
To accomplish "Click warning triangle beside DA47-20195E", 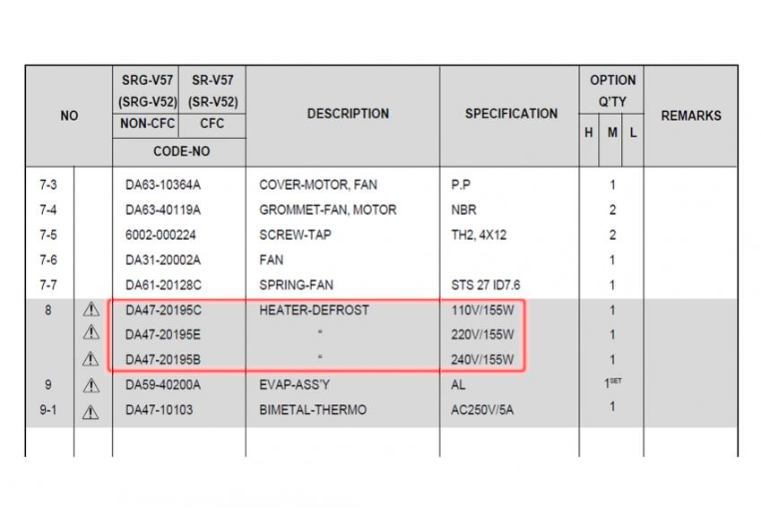I will [x=91, y=334].
